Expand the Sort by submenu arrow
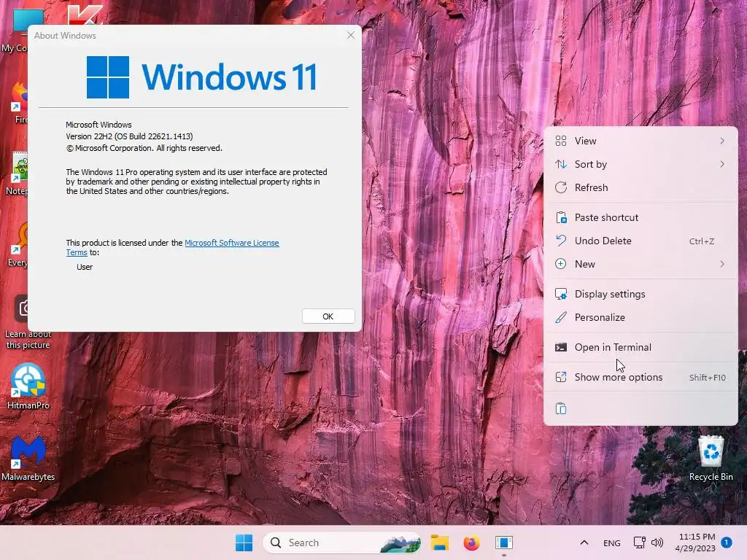This screenshot has height=560, width=747. 722,164
